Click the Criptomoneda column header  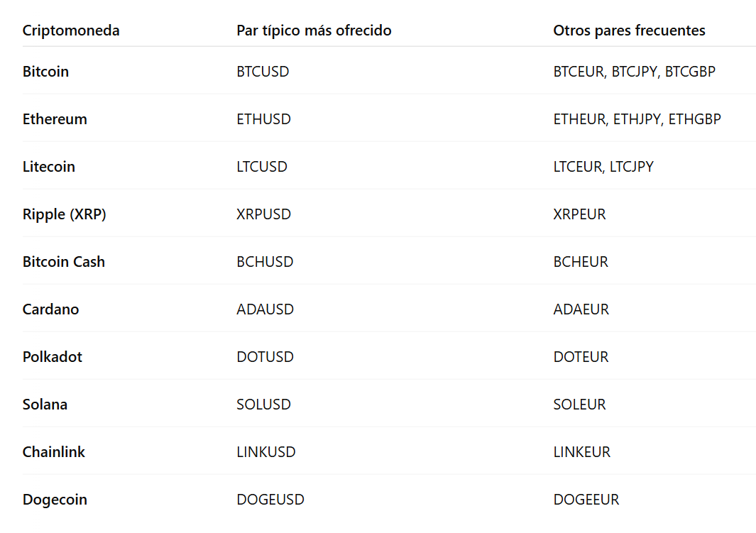[x=71, y=31]
